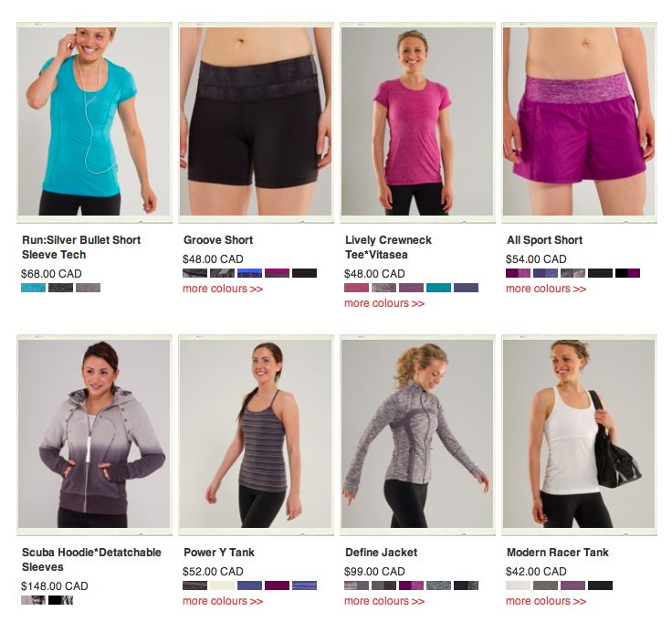The image size is (672, 622).
Task: Open the All Sport Short product name
Action: [544, 240]
